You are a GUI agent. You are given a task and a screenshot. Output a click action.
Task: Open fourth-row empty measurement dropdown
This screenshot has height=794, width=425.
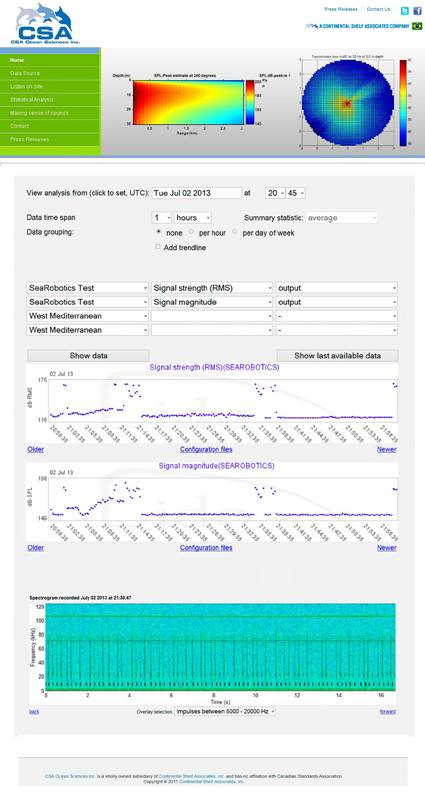point(212,330)
